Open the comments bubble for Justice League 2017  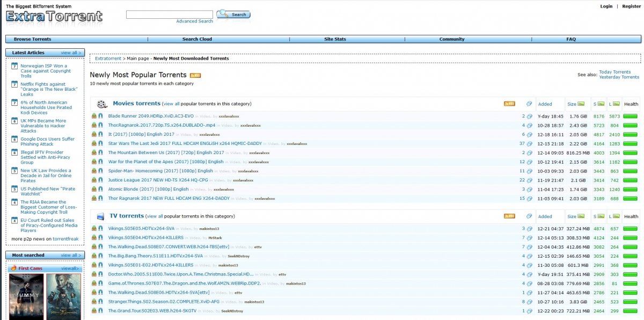(x=529, y=180)
